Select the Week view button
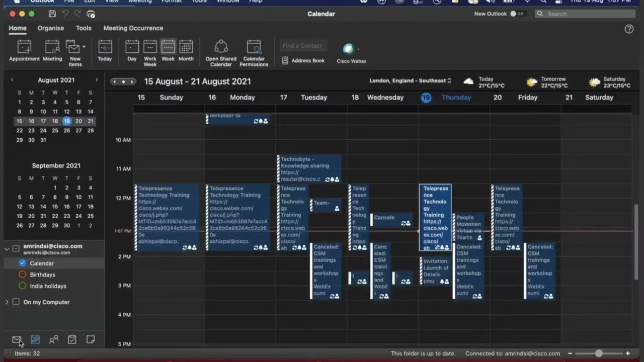This screenshot has width=644, height=362. click(x=168, y=51)
